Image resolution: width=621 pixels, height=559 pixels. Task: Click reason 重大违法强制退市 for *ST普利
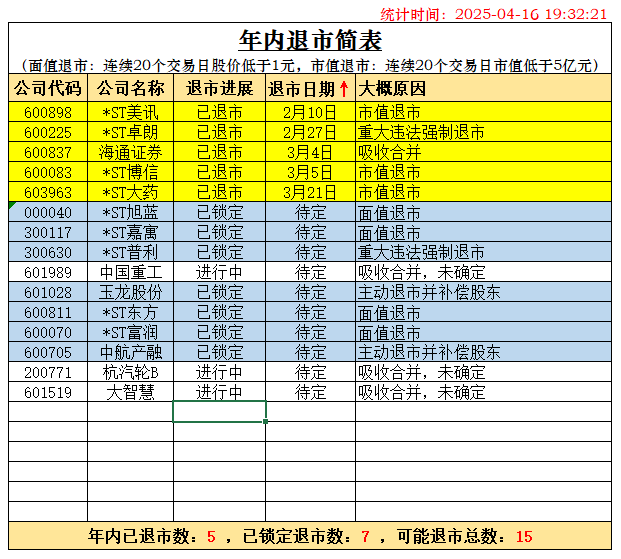click(x=483, y=252)
